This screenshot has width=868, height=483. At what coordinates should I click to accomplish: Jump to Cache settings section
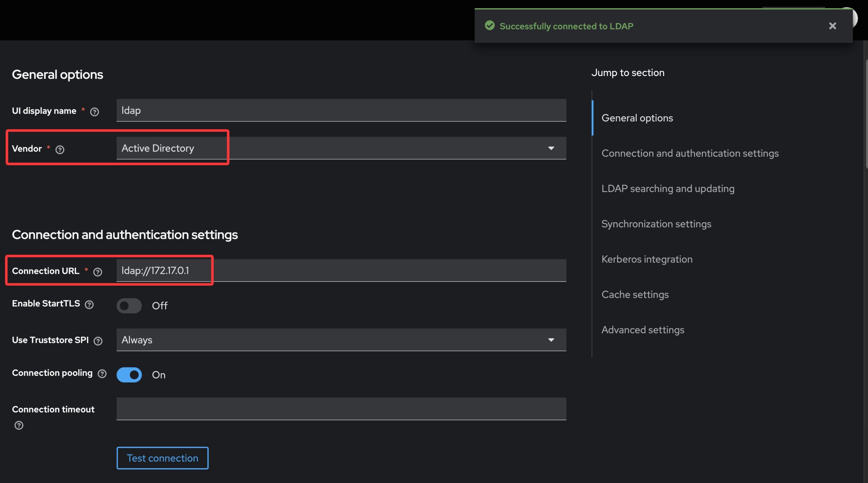[635, 294]
